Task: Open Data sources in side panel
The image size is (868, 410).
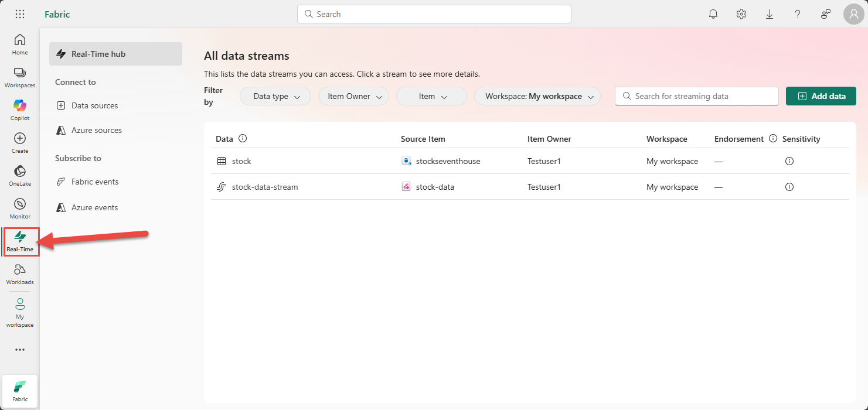Action: [94, 105]
